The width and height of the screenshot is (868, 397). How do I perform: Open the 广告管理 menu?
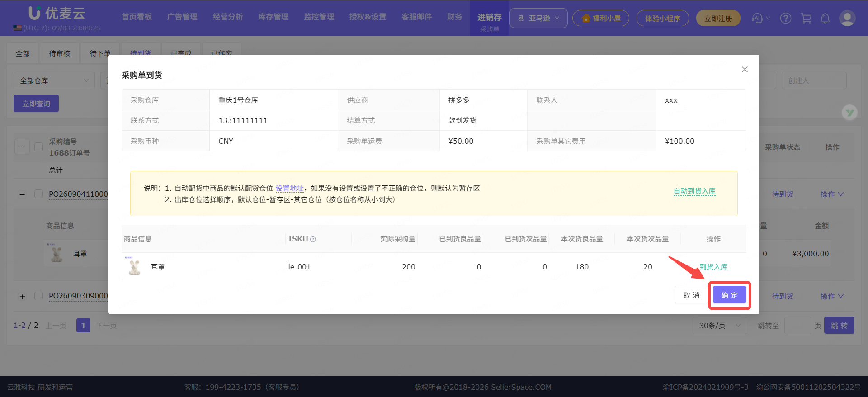tap(182, 17)
